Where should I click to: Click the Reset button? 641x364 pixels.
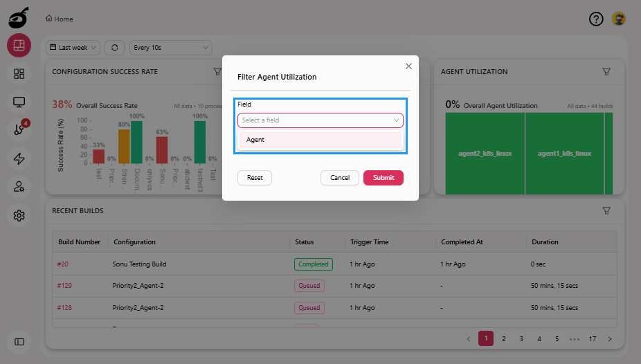pyautogui.click(x=255, y=178)
